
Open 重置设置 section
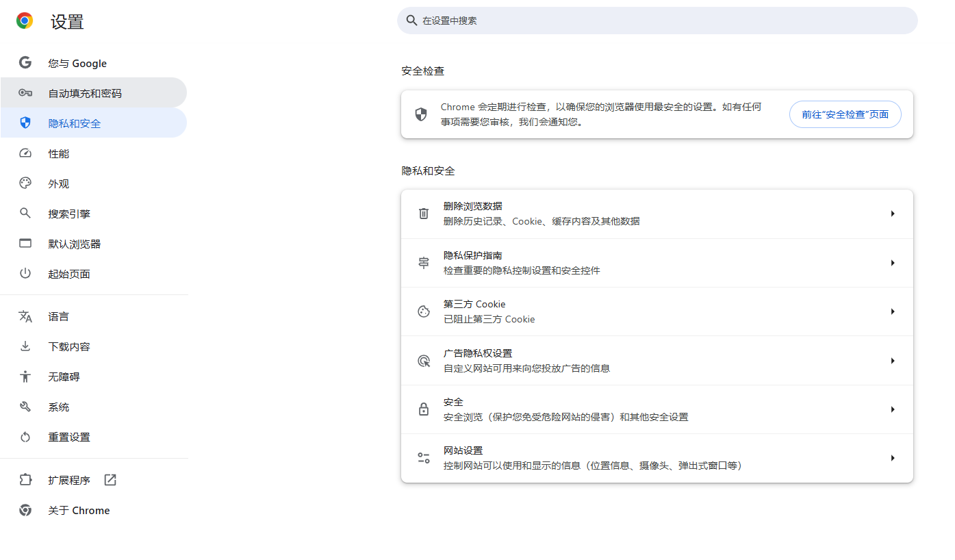pos(93,437)
